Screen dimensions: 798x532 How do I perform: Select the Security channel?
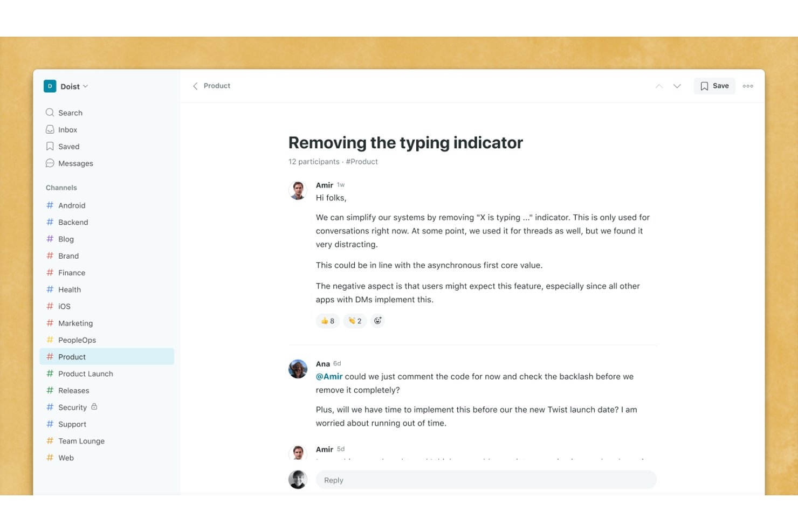[107, 407]
